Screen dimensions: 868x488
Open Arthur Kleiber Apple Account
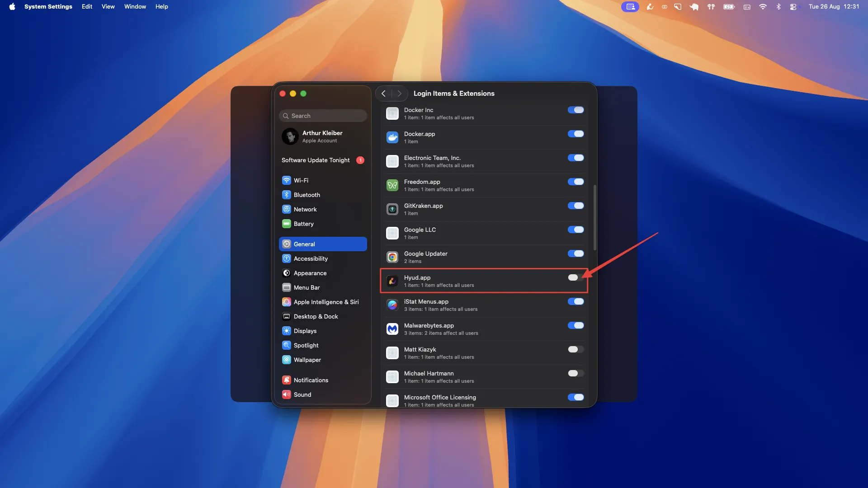click(x=322, y=136)
